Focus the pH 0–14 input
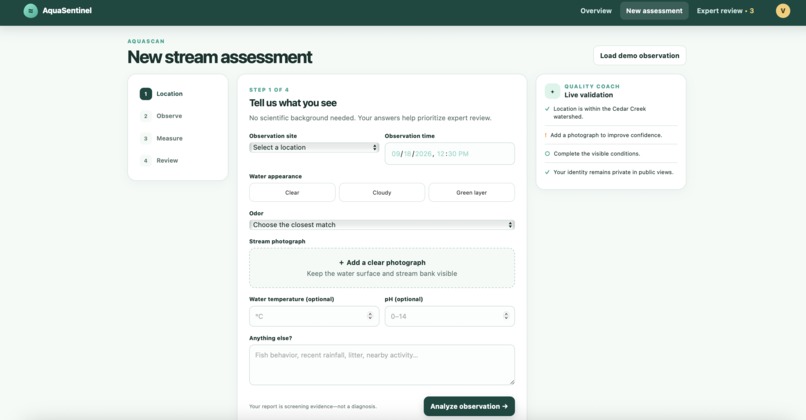This screenshot has height=420, width=806. (450, 316)
